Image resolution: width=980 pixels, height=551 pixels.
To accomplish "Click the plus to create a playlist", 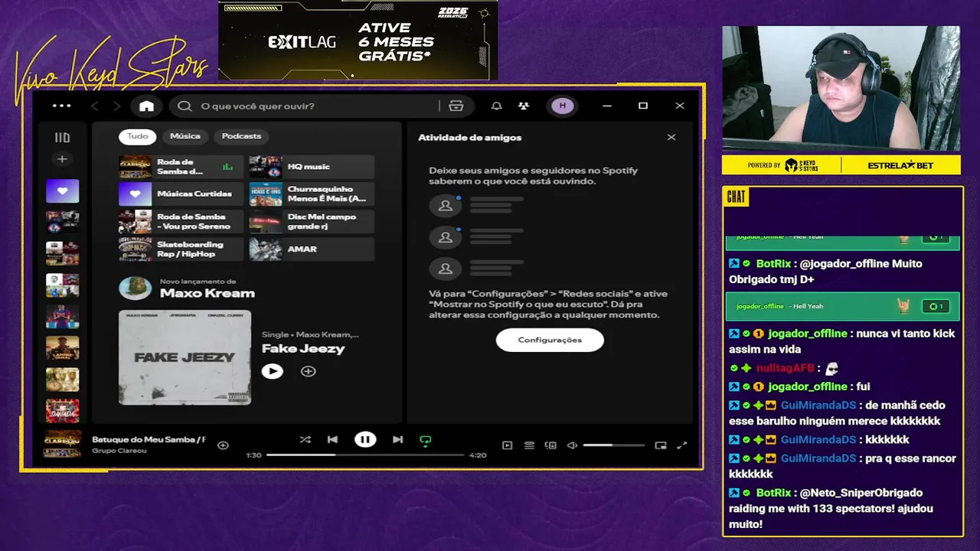I will [x=62, y=159].
